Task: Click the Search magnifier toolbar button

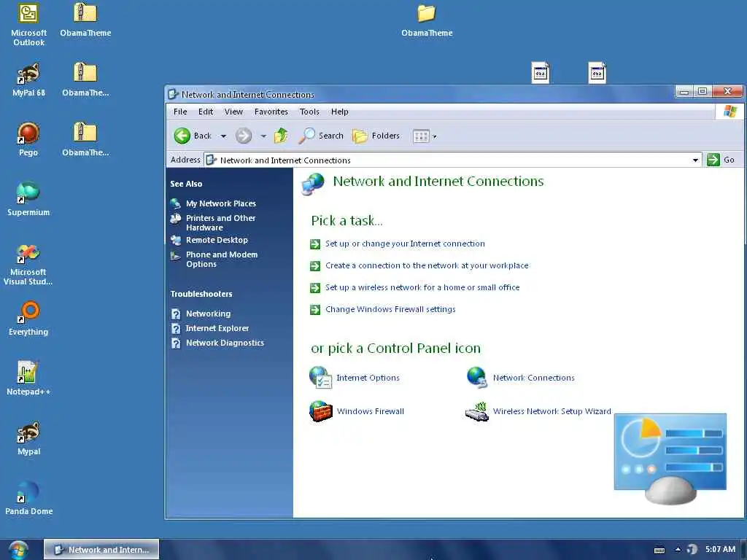Action: tap(321, 136)
